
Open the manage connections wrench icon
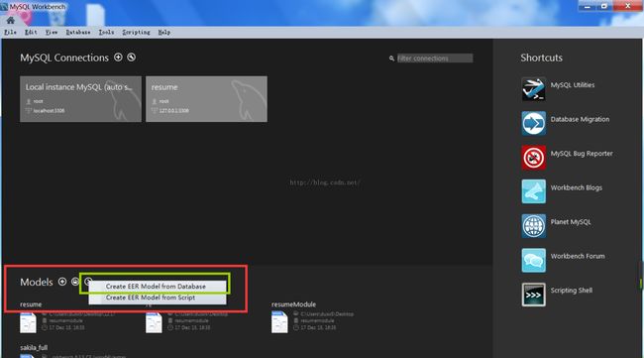click(x=131, y=58)
